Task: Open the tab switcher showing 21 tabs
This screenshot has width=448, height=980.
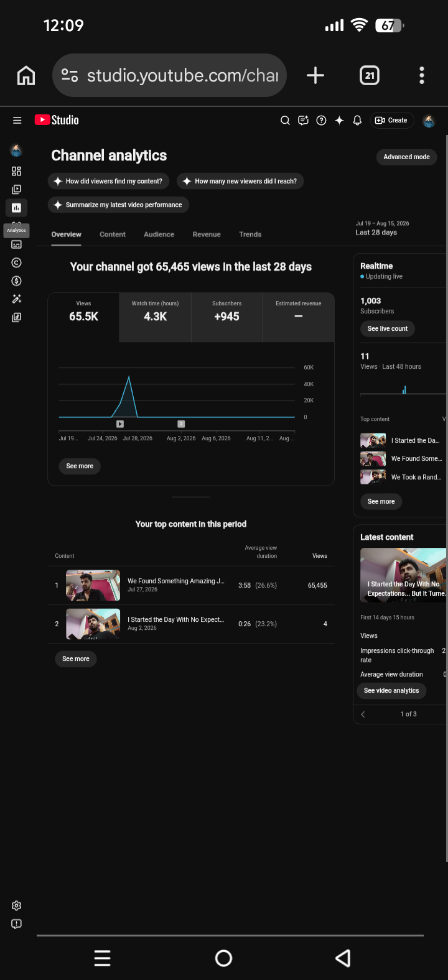Action: [370, 75]
